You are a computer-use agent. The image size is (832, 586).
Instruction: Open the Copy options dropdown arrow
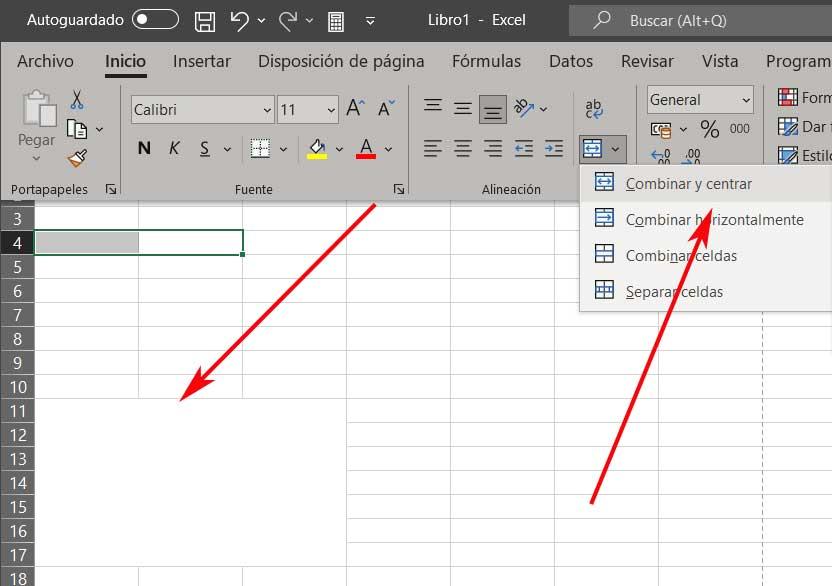coord(99,129)
